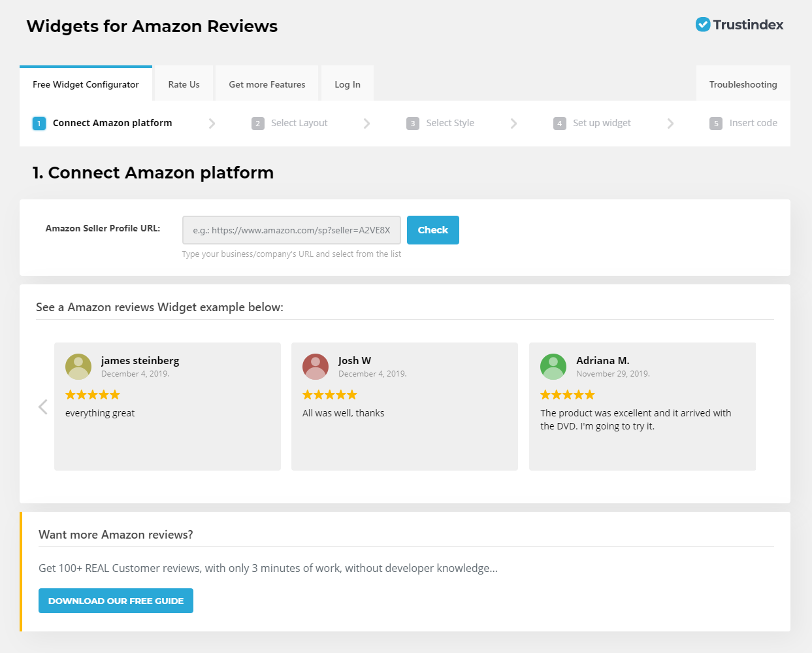This screenshot has height=653, width=812.
Task: Click the Trustindex checkmark logo icon
Action: point(703,25)
